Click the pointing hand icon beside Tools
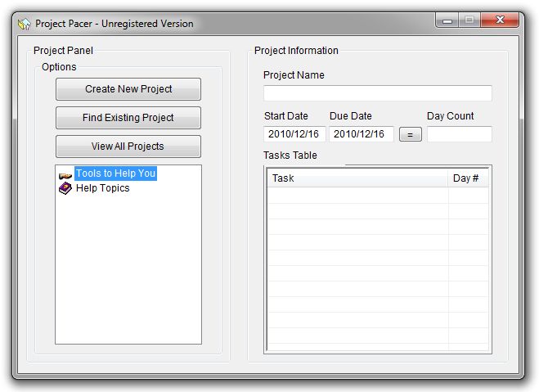The image size is (539, 392). tap(65, 176)
